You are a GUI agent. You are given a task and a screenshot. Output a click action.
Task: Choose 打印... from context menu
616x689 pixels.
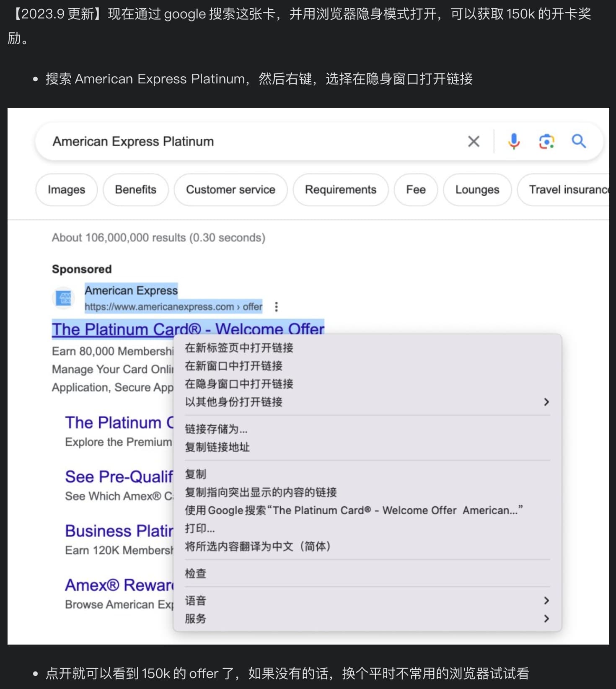[367, 528]
